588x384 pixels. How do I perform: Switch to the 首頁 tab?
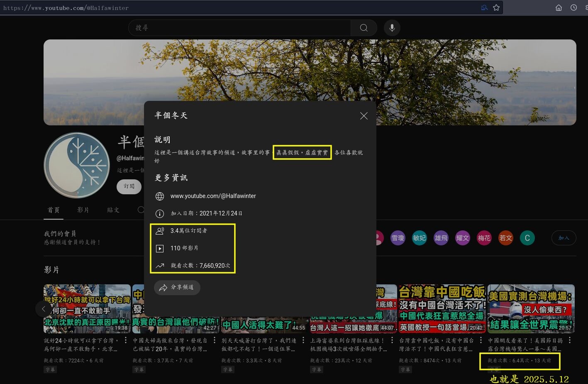[x=54, y=210]
